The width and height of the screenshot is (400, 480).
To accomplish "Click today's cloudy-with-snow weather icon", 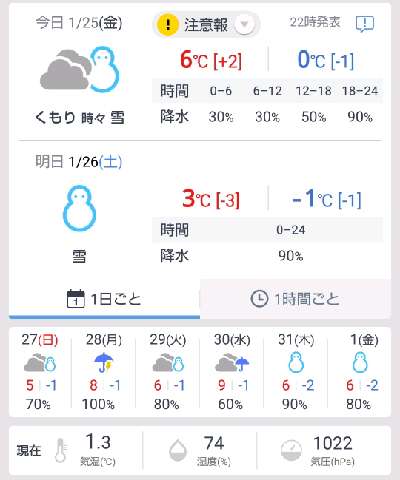I will pyautogui.click(x=80, y=70).
